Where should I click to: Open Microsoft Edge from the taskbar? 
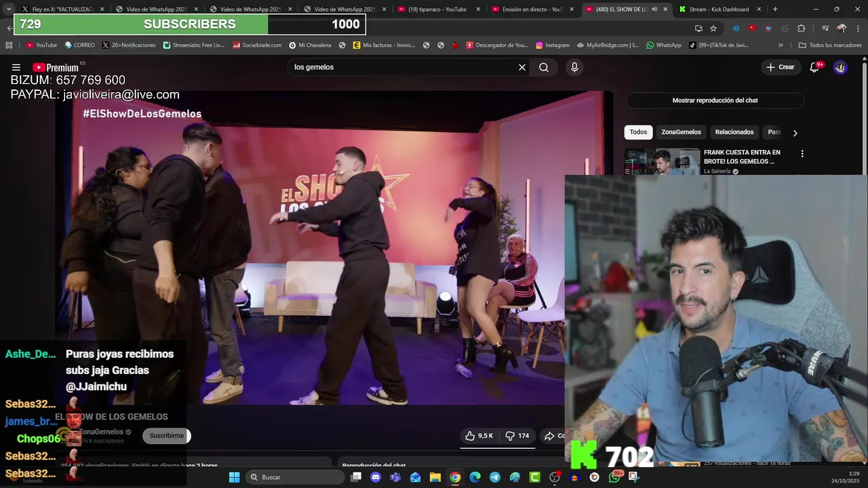point(475,477)
